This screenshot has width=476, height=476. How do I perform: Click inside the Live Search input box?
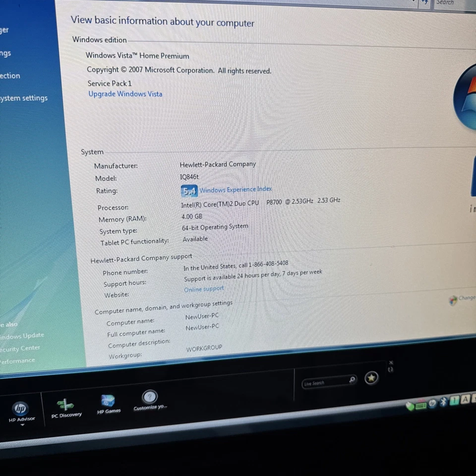(x=327, y=382)
